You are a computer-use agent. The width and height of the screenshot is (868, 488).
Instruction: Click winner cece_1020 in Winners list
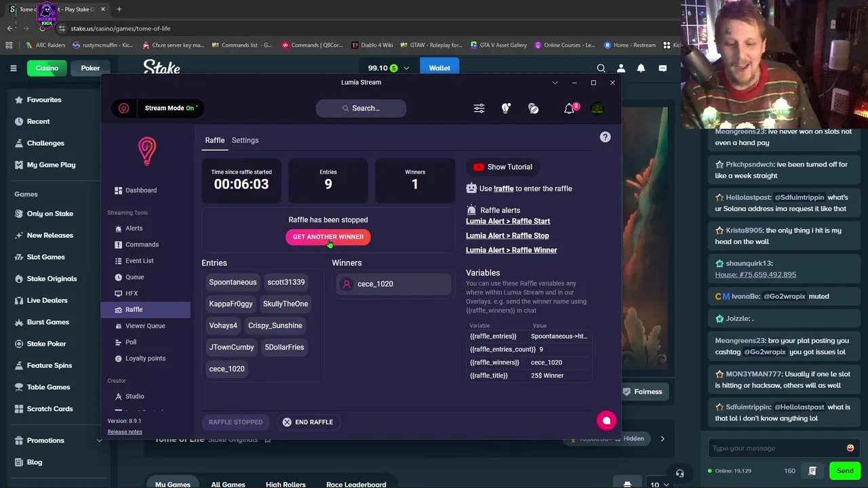pos(393,284)
